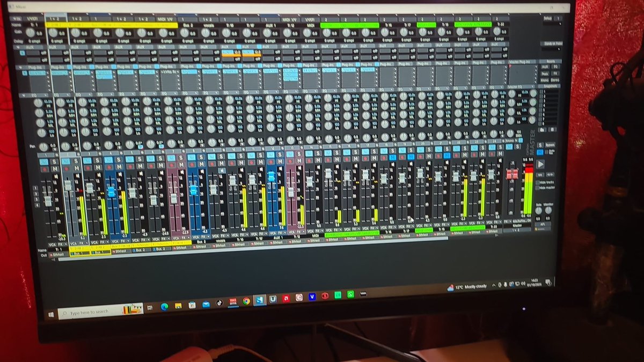Open the EQ dropdown arrow on strip 2
Screen dimensions: 644x362
coord(69,95)
